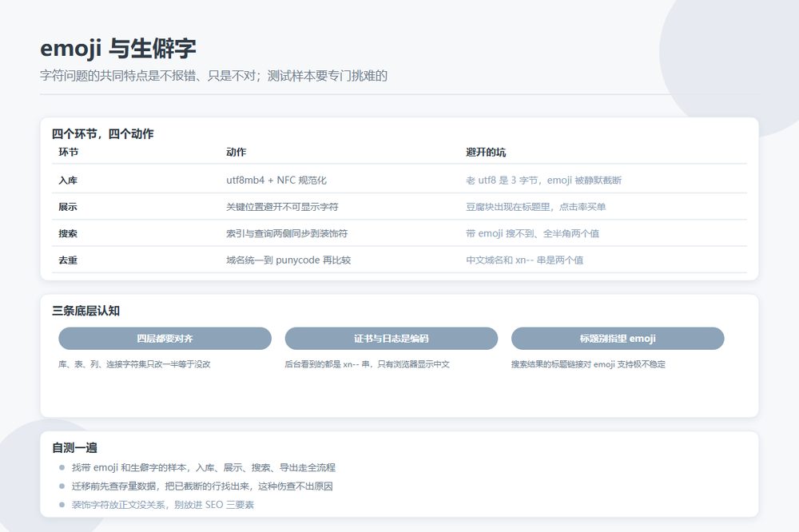Click the 环节 column header
Image resolution: width=799 pixels, height=532 pixels.
point(68,152)
